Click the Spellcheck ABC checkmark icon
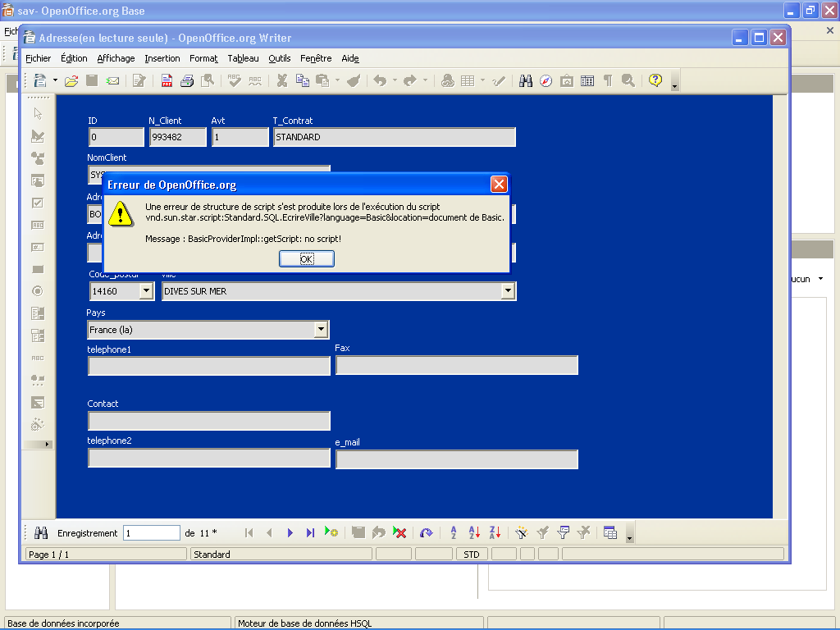The image size is (840, 630). coord(234,80)
